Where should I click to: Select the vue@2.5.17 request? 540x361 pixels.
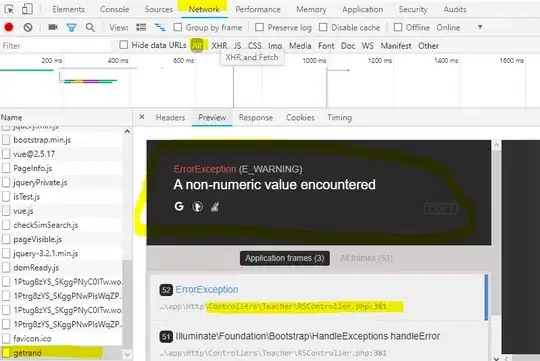pos(61,154)
